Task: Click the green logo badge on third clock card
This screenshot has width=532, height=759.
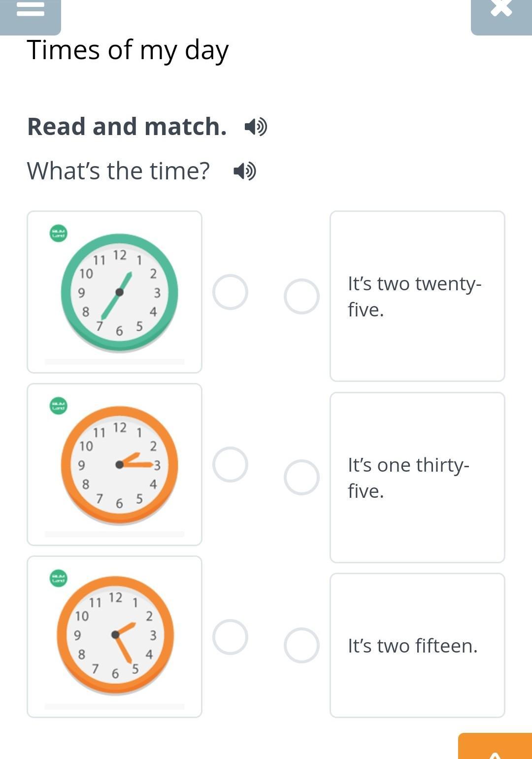Action: pos(59,578)
